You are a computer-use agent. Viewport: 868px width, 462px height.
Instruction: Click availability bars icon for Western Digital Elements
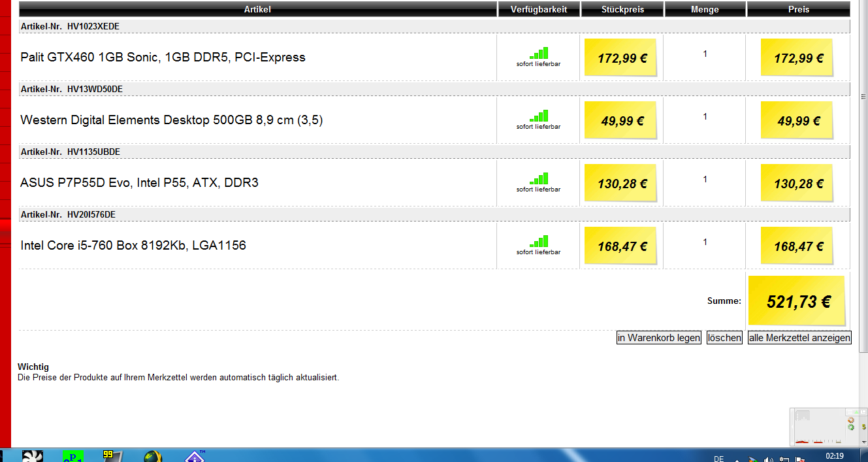tap(539, 116)
